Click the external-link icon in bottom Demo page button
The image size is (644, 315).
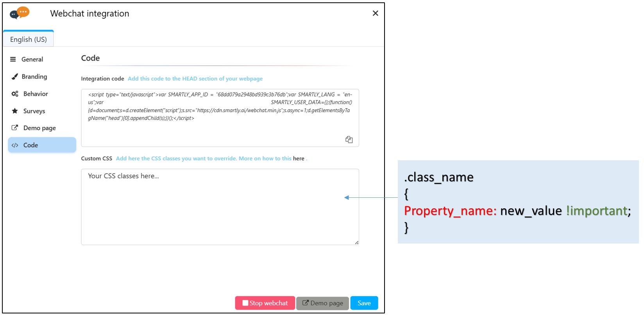tap(306, 303)
